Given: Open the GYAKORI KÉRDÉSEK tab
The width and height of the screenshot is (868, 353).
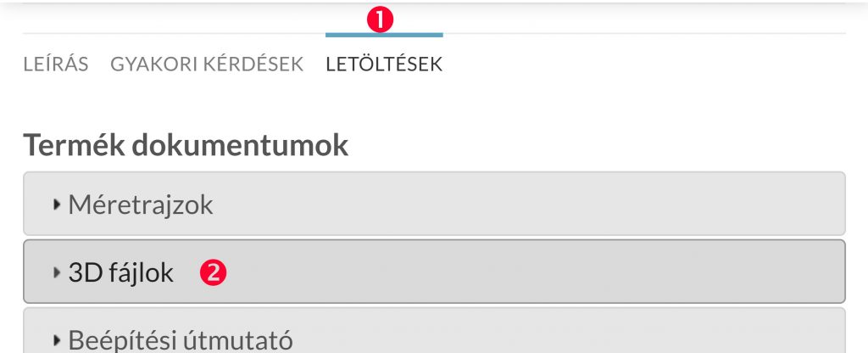Looking at the screenshot, I should point(207,64).
